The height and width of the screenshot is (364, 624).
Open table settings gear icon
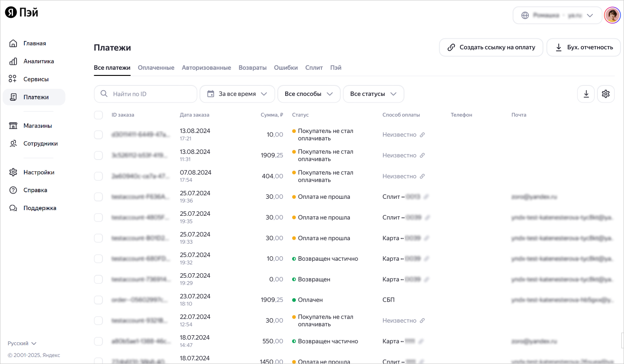pos(605,94)
